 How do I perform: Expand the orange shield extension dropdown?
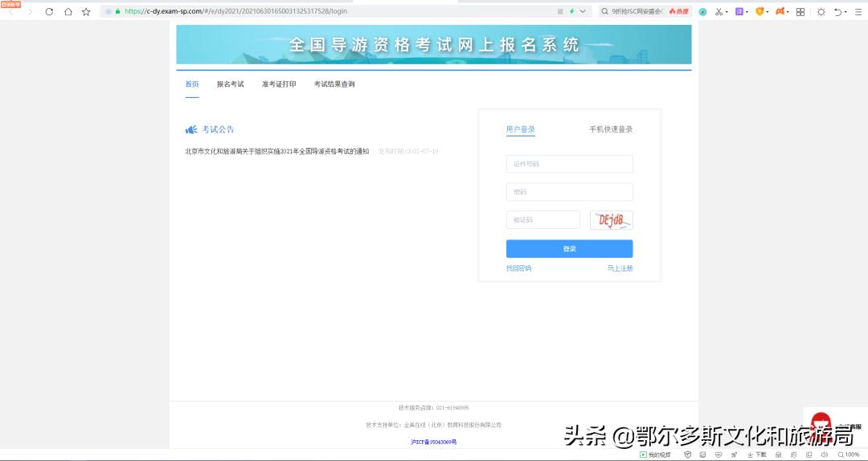[768, 12]
